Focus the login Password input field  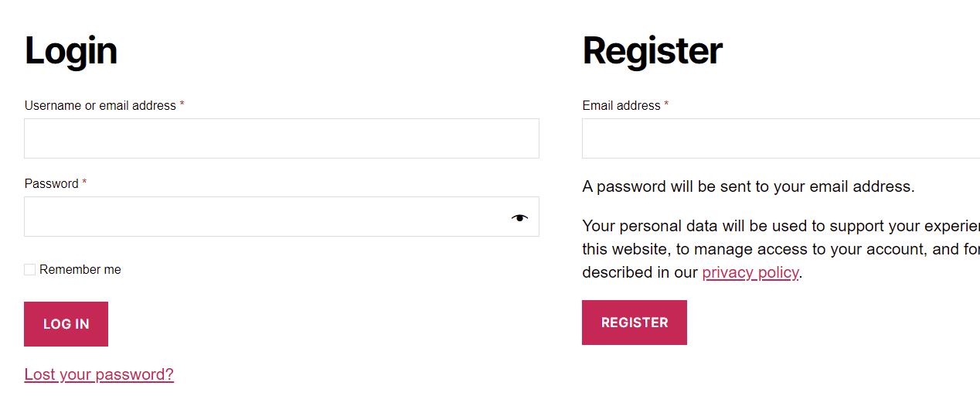coord(281,217)
